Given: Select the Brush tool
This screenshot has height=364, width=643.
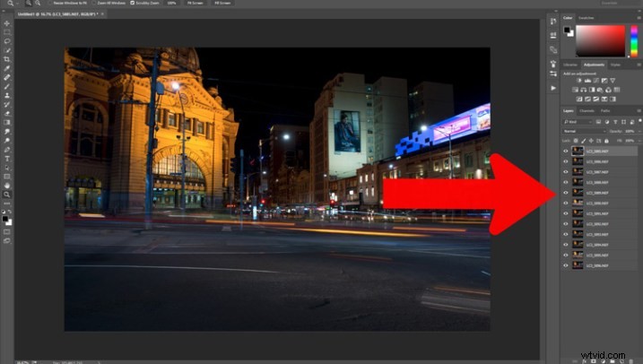Looking at the screenshot, I should 7,86.
